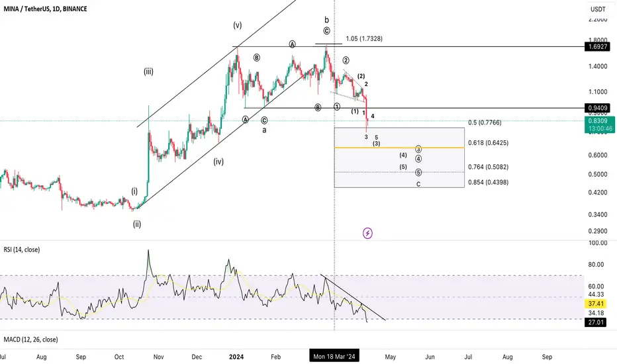Screen dimensions: 617x364
Task: Select the 0.618 (0.6425) Fibonacci level label
Action: pos(489,143)
